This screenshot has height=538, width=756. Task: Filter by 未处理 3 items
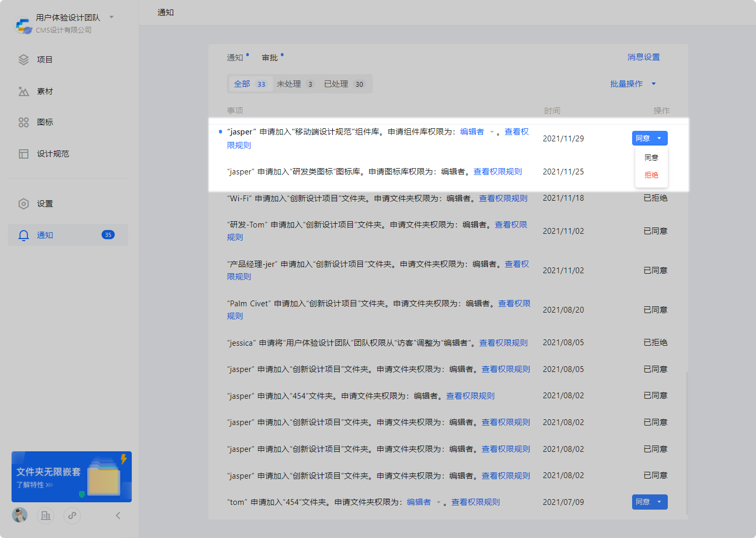point(296,84)
